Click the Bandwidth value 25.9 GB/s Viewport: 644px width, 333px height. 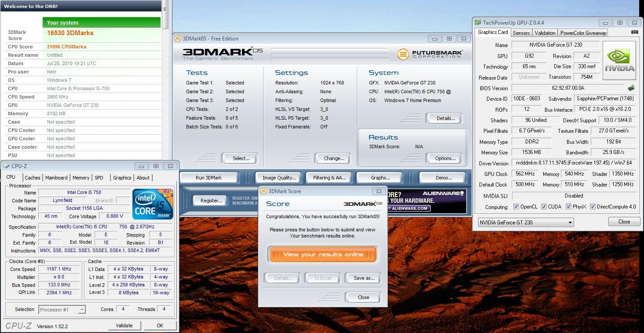[x=613, y=152]
